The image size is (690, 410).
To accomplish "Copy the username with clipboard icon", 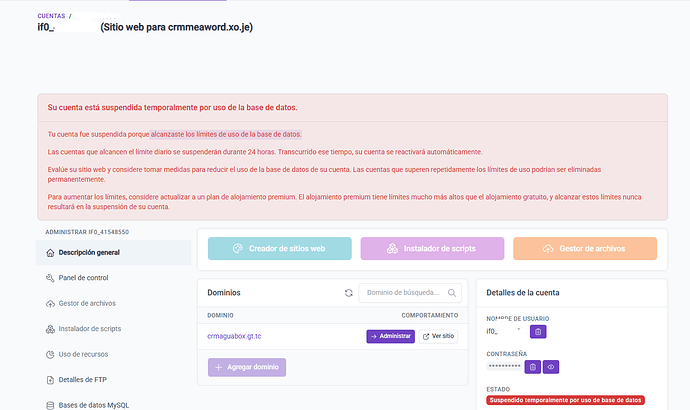I will pos(538,332).
